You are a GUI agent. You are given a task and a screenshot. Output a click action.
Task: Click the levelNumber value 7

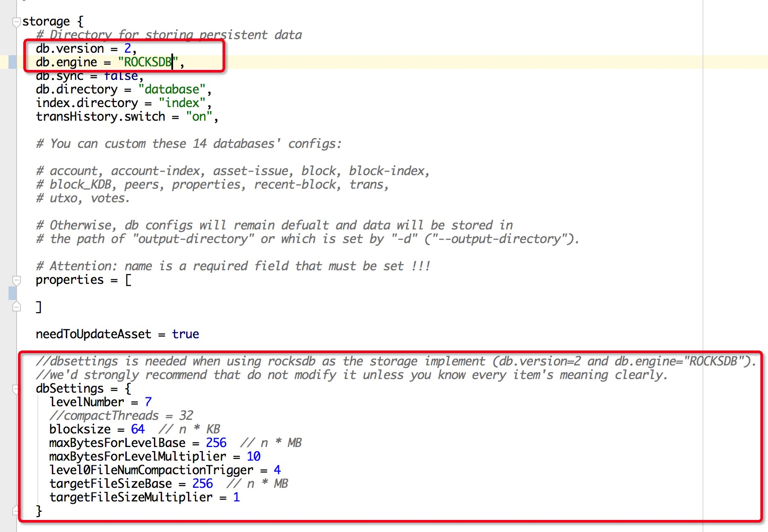click(x=148, y=402)
